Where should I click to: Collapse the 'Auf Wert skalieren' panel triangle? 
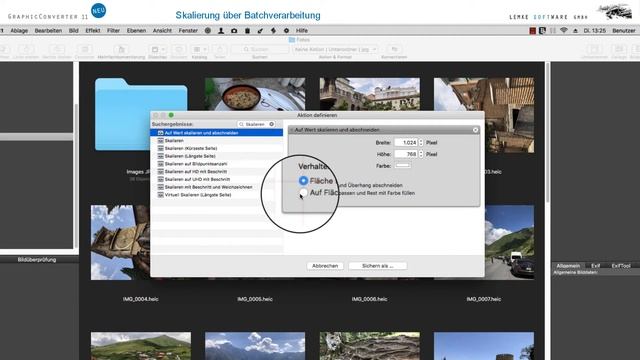click(x=291, y=130)
